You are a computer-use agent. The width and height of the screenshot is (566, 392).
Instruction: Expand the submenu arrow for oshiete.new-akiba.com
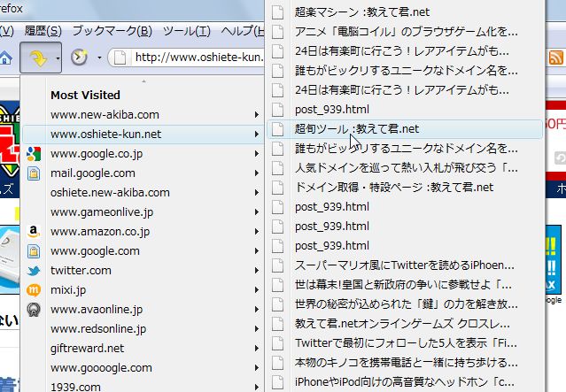pos(256,193)
